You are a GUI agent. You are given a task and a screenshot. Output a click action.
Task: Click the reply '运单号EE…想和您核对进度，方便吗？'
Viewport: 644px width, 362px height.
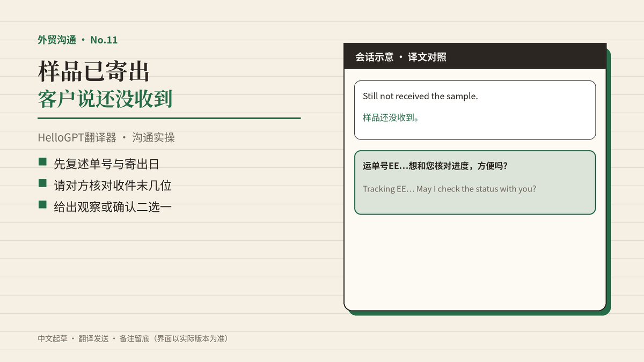[435, 166]
